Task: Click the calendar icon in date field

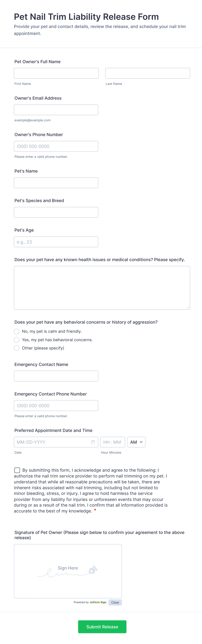Action: click(93, 442)
